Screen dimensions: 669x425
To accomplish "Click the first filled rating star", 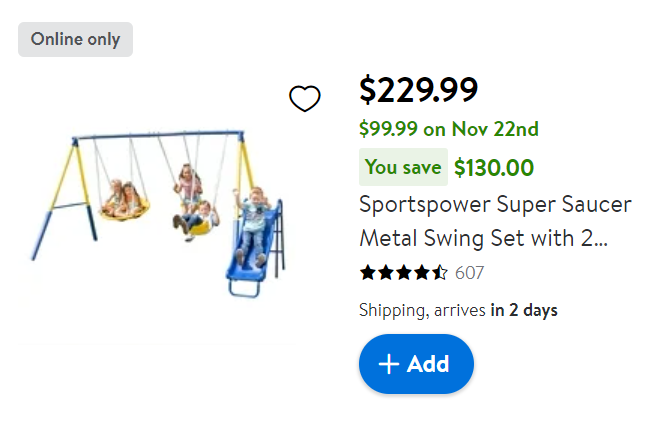I will click(367, 272).
